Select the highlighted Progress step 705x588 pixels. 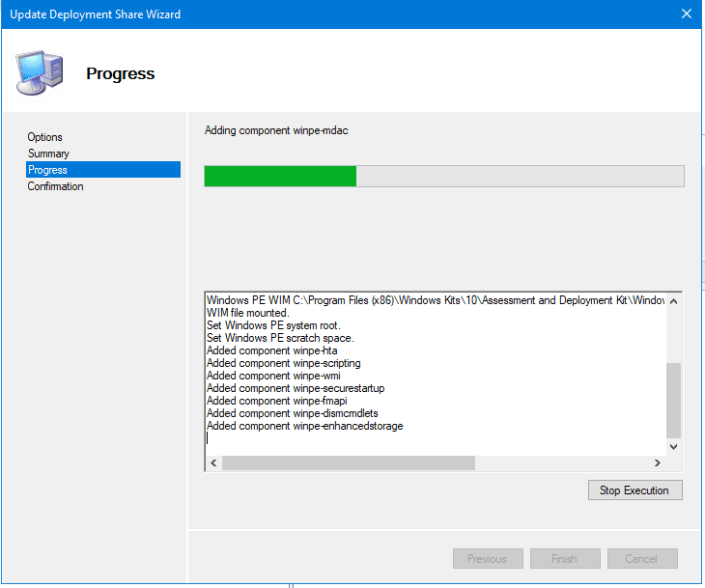[x=48, y=170]
